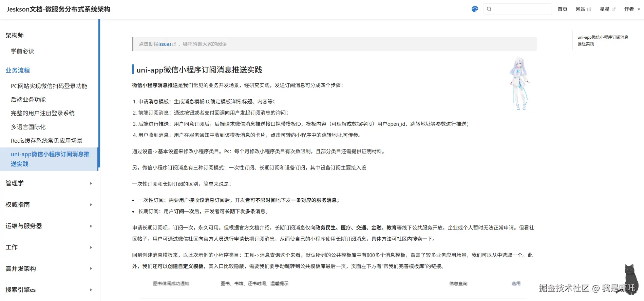The width and height of the screenshot is (644, 301).
Task: Select 架构师 sidebar heading
Action: [15, 35]
